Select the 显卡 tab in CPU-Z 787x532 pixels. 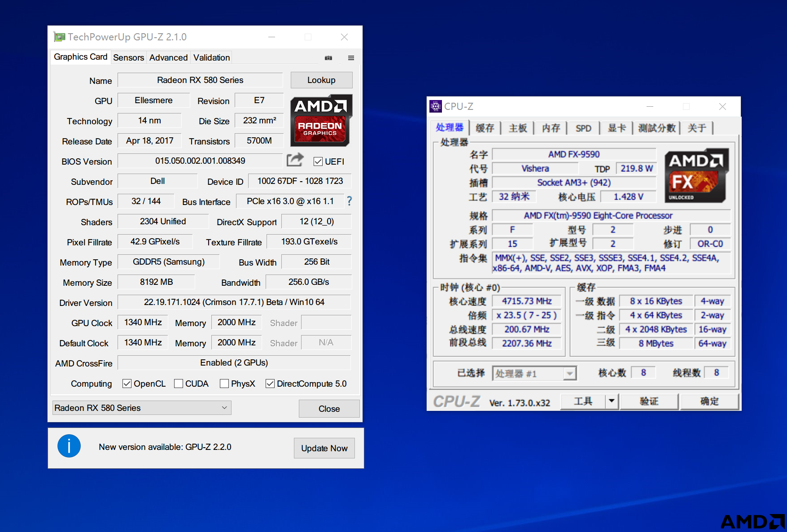tap(616, 128)
